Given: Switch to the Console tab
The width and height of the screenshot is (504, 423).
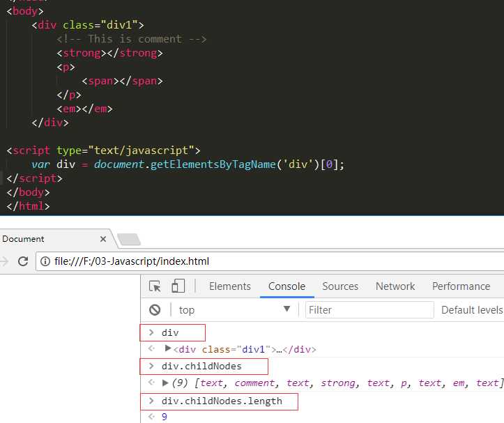Looking at the screenshot, I should pyautogui.click(x=287, y=286).
